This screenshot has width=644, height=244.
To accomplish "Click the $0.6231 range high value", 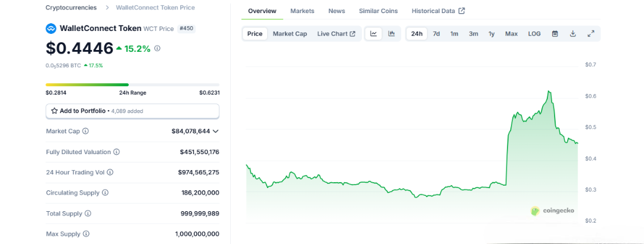I will pyautogui.click(x=209, y=93).
